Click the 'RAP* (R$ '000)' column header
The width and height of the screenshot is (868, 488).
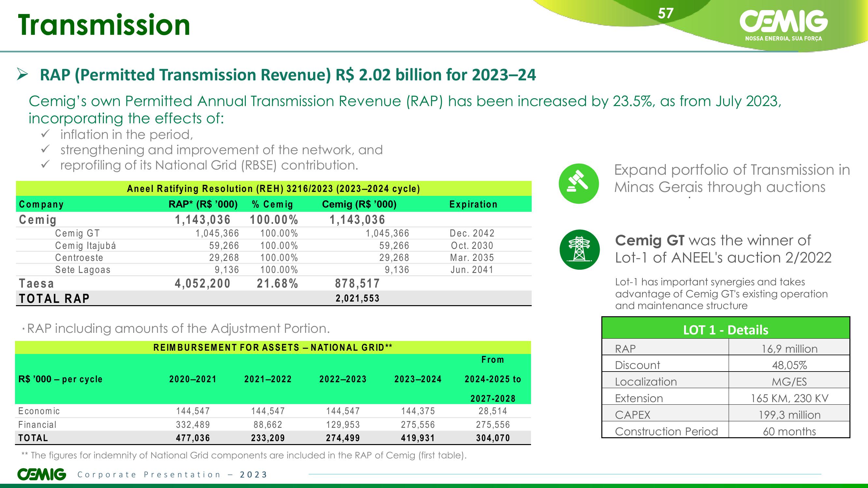tap(203, 204)
